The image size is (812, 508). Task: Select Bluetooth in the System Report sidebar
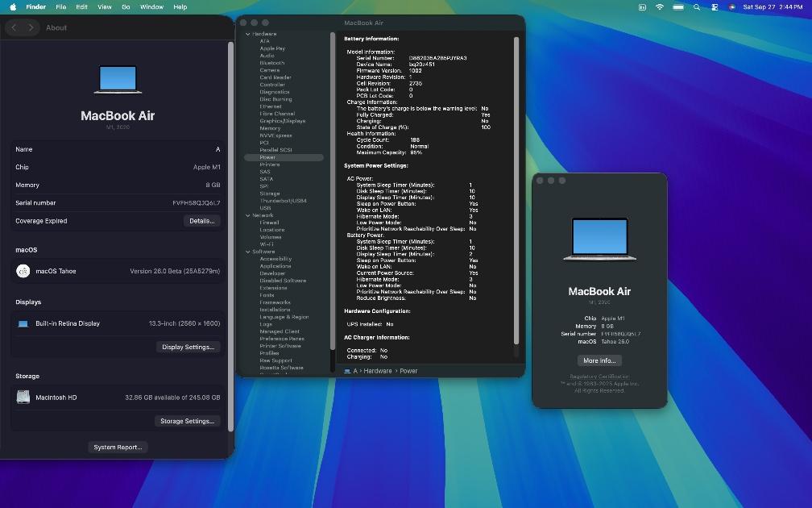[x=272, y=63]
